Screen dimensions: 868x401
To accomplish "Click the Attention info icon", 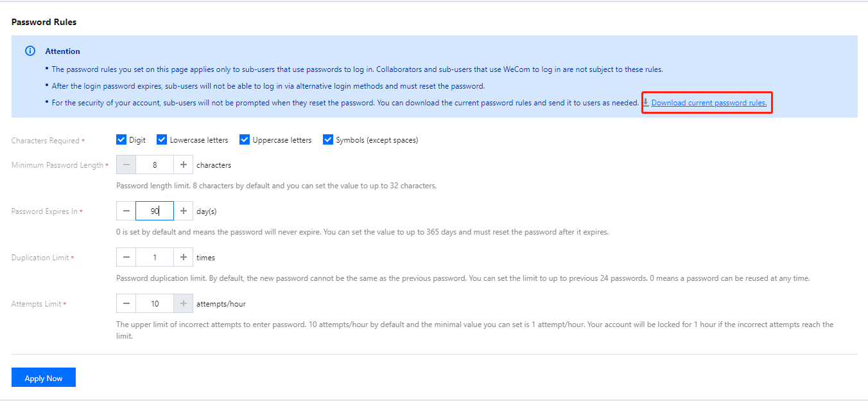I will pyautogui.click(x=30, y=51).
